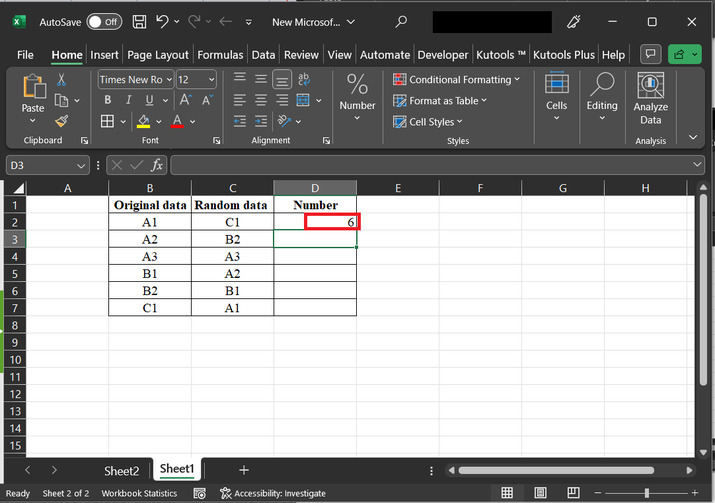This screenshot has width=715, height=503.
Task: Apply italic formatting to the cell
Action: [x=128, y=100]
